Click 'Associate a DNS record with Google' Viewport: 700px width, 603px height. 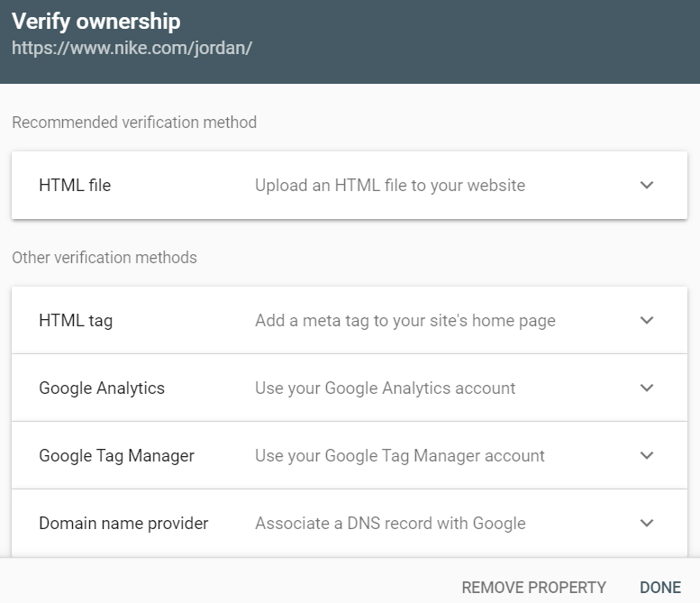click(391, 523)
